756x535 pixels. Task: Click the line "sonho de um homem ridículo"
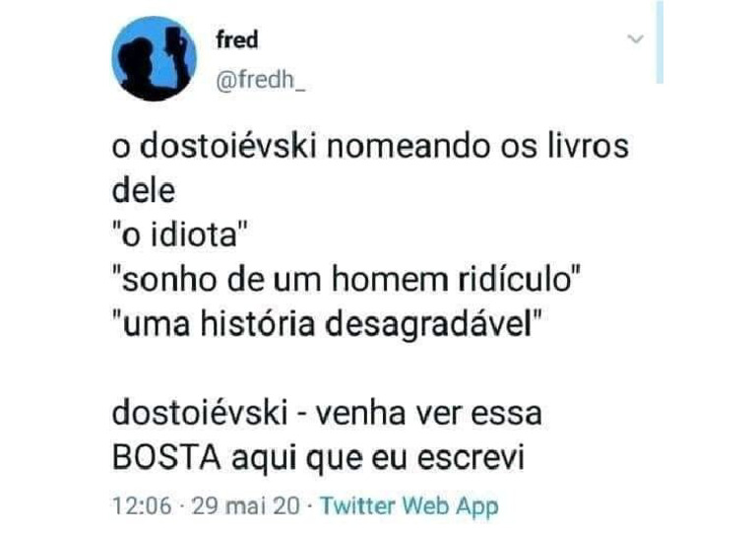coord(346,279)
